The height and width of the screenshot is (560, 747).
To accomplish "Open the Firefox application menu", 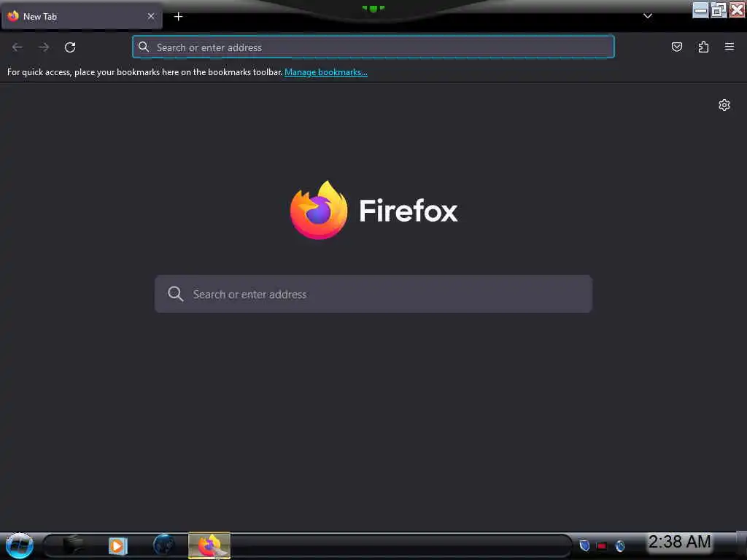I will 729,47.
